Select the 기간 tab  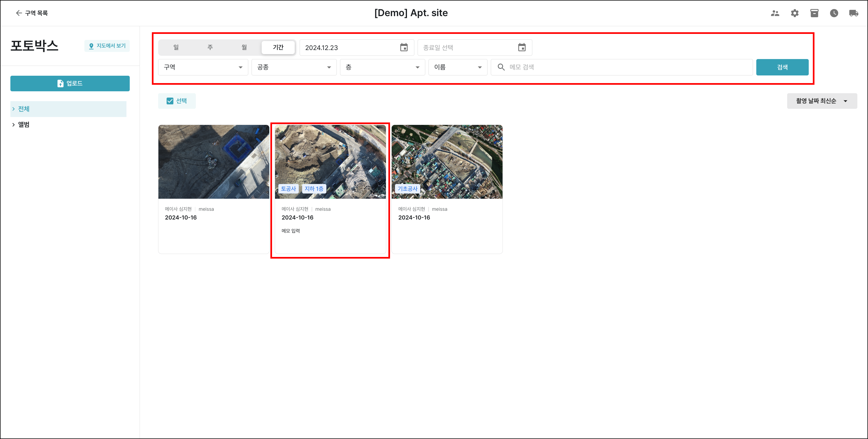278,47
